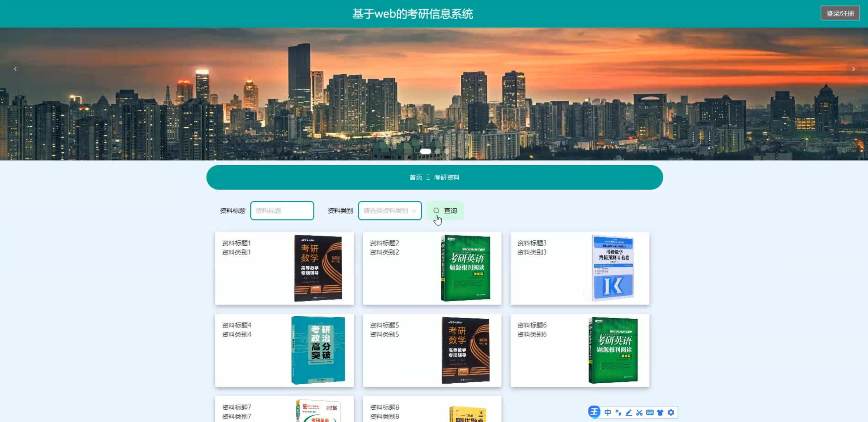
Task: Focus the 资料标题 input field
Action: point(282,210)
